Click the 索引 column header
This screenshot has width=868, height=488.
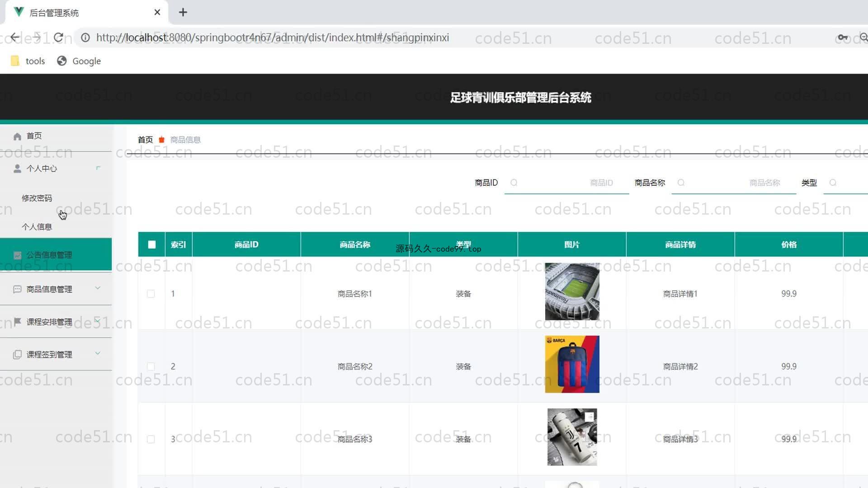pos(178,244)
